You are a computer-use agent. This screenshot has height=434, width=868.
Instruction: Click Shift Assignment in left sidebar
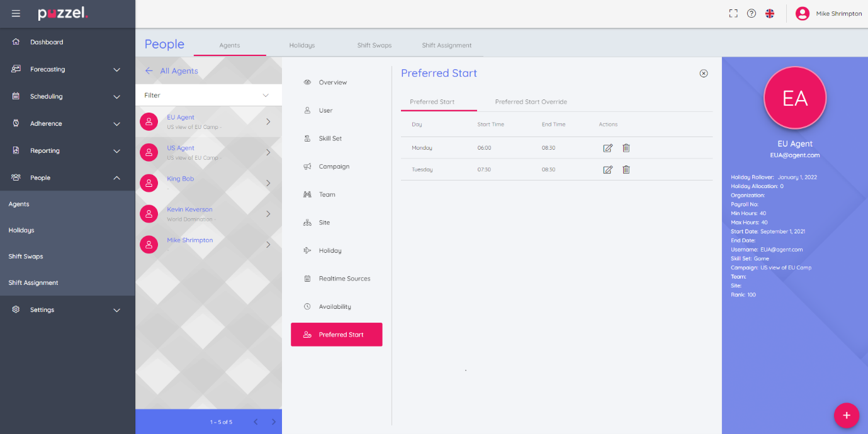pyautogui.click(x=33, y=283)
